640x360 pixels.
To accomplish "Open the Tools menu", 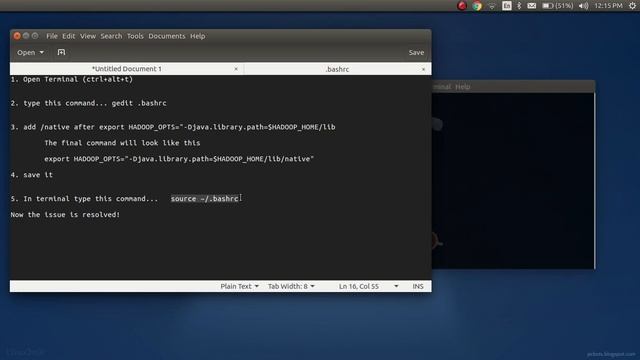I will click(x=135, y=36).
